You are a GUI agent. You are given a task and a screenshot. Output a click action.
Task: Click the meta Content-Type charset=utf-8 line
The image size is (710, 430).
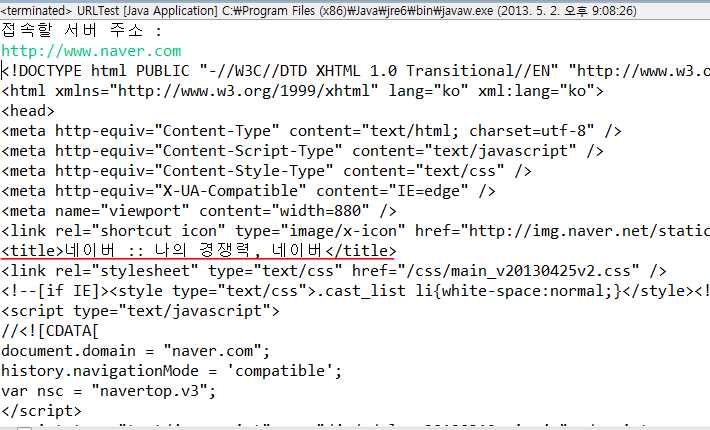click(x=312, y=131)
